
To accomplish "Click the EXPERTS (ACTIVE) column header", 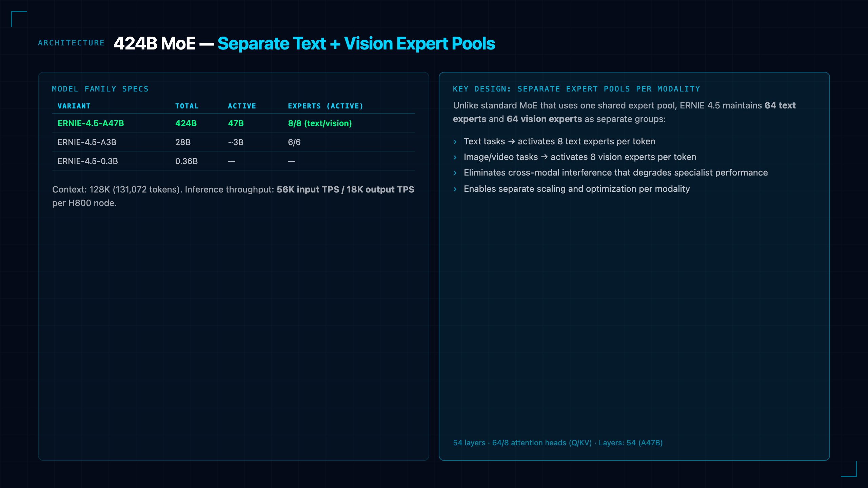I will click(325, 106).
